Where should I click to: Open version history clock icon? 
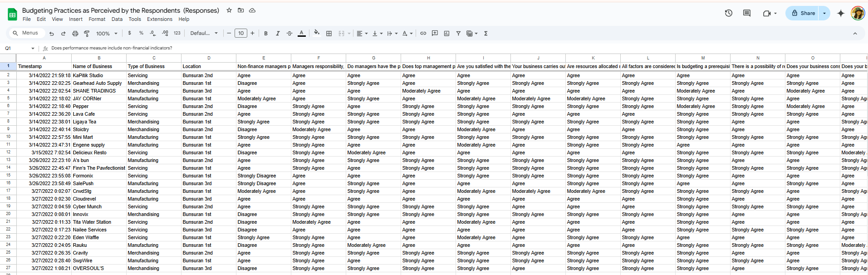click(x=729, y=13)
